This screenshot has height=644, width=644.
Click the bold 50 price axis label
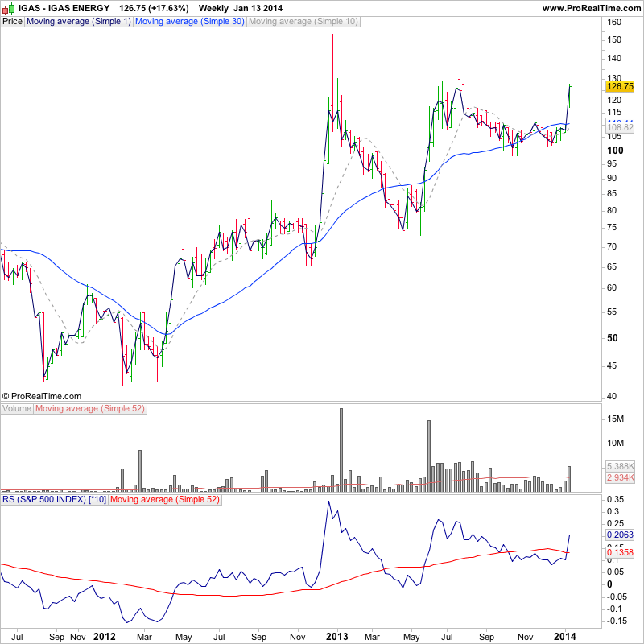tap(612, 338)
